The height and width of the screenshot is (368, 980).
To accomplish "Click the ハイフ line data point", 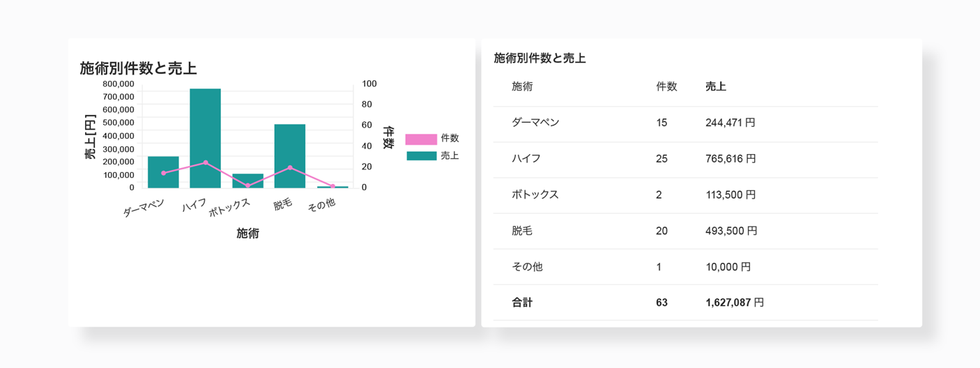I will (x=206, y=162).
